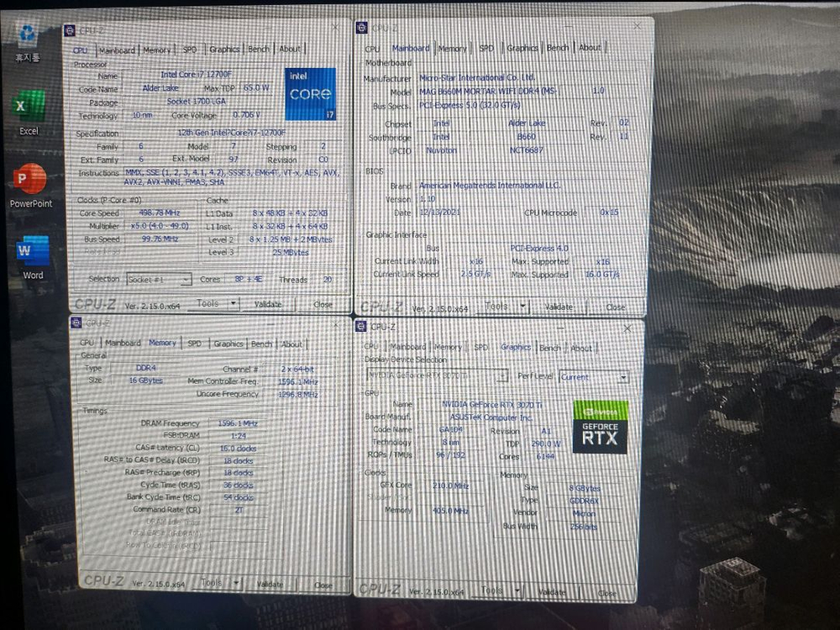Image resolution: width=840 pixels, height=630 pixels.
Task: Expand Tools arrow in the Graphics window
Action: [517, 591]
